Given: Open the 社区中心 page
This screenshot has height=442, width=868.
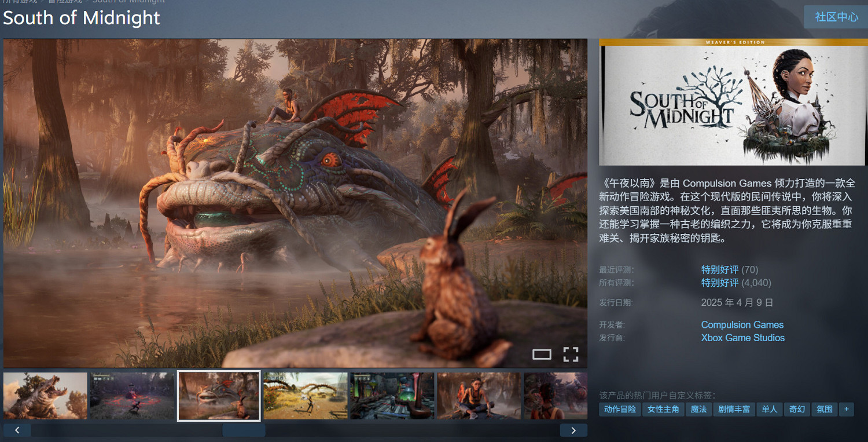Looking at the screenshot, I should (x=835, y=17).
